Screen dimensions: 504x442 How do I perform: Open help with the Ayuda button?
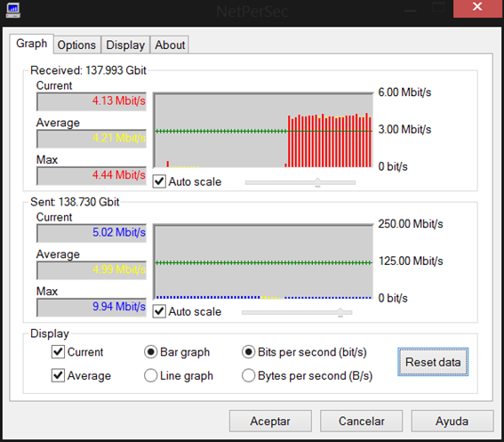coord(452,421)
